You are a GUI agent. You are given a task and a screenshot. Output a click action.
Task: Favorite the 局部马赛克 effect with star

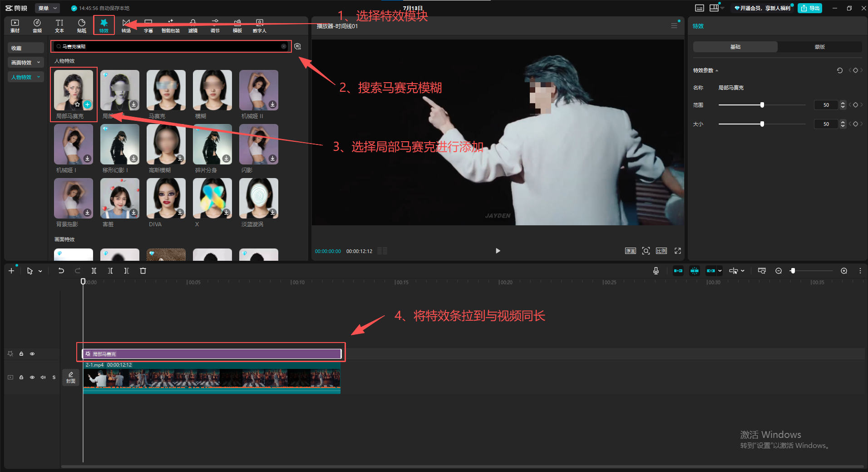click(x=77, y=104)
